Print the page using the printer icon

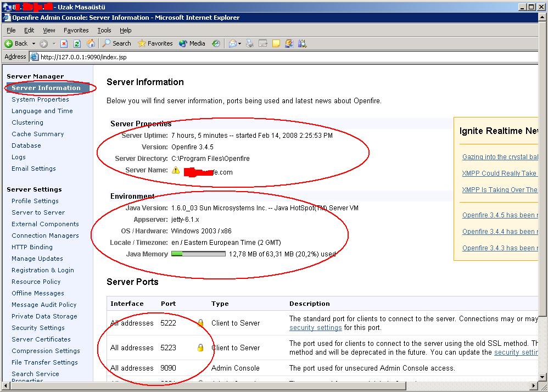coord(249,43)
